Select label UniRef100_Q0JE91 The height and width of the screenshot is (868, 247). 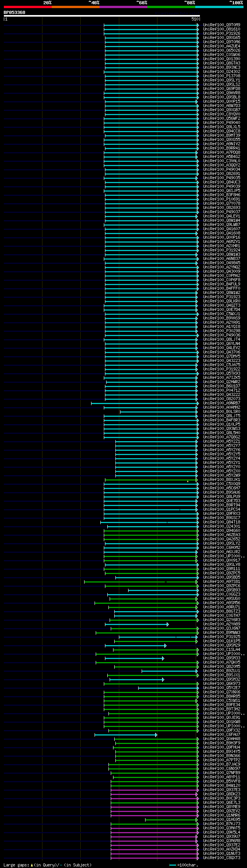222,718
